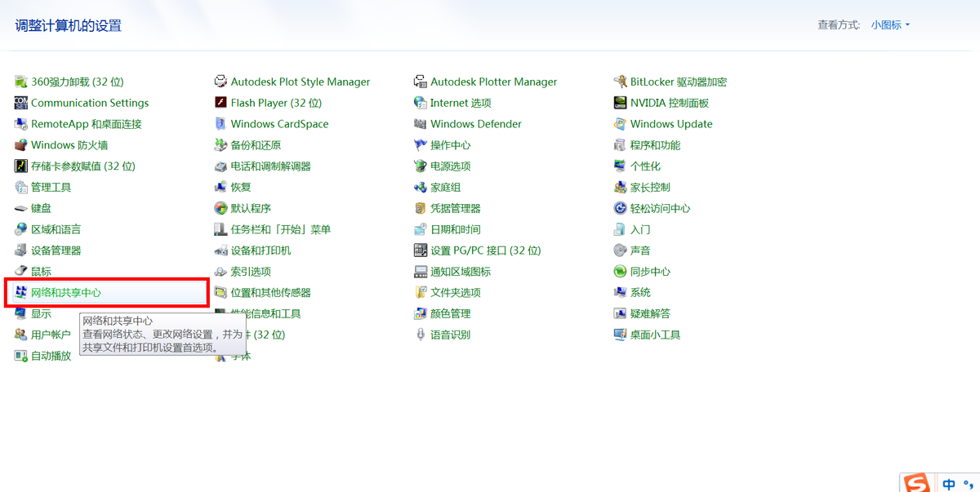This screenshot has height=492, width=980.
Task: Open the 系统 link
Action: 640,292
